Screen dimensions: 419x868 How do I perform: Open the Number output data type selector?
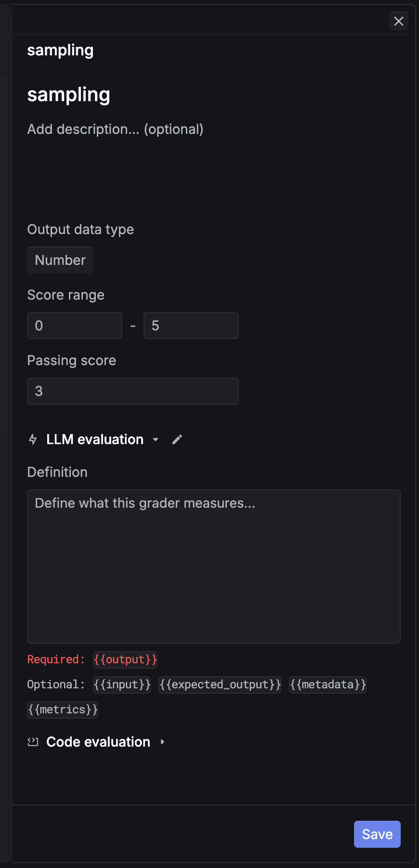point(60,260)
